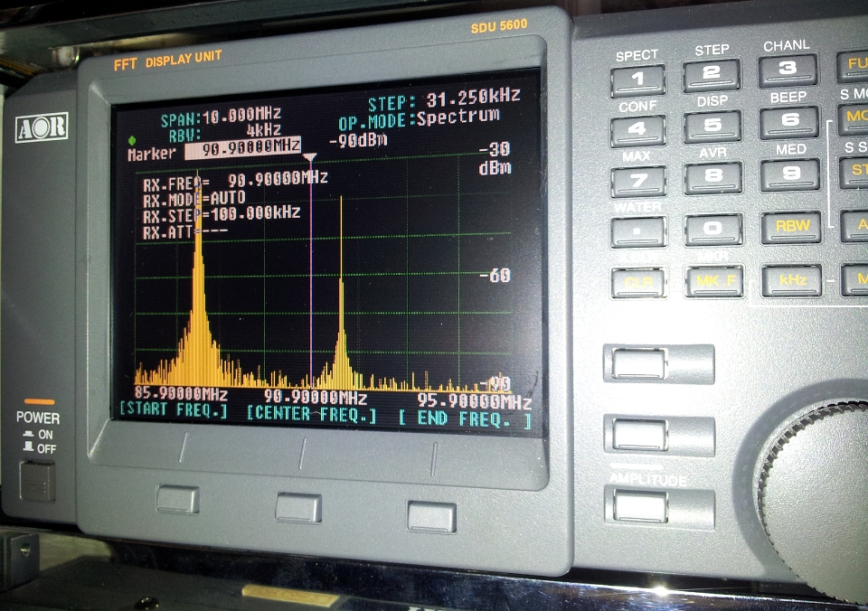Toggle beep with the 6 key
868x611 pixels.
pyautogui.click(x=788, y=122)
